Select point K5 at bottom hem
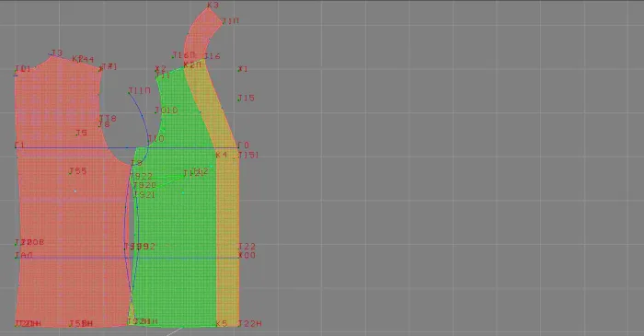 coord(221,323)
